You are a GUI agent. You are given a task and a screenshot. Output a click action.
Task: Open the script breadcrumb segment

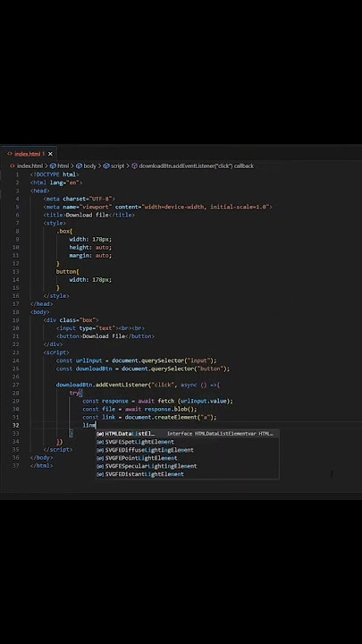coord(114,166)
